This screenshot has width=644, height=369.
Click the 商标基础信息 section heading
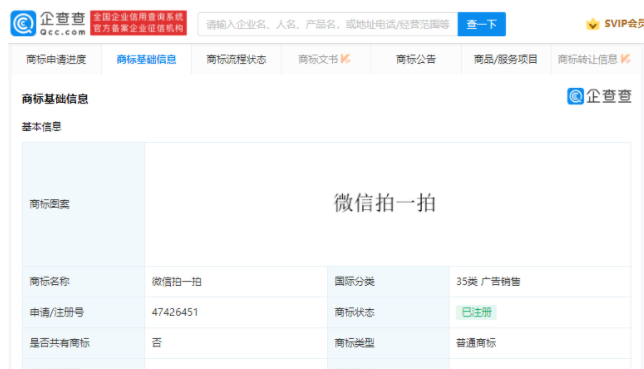point(55,99)
